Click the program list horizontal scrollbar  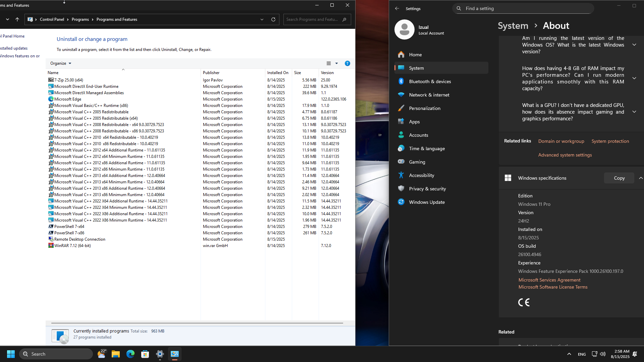tap(197, 323)
